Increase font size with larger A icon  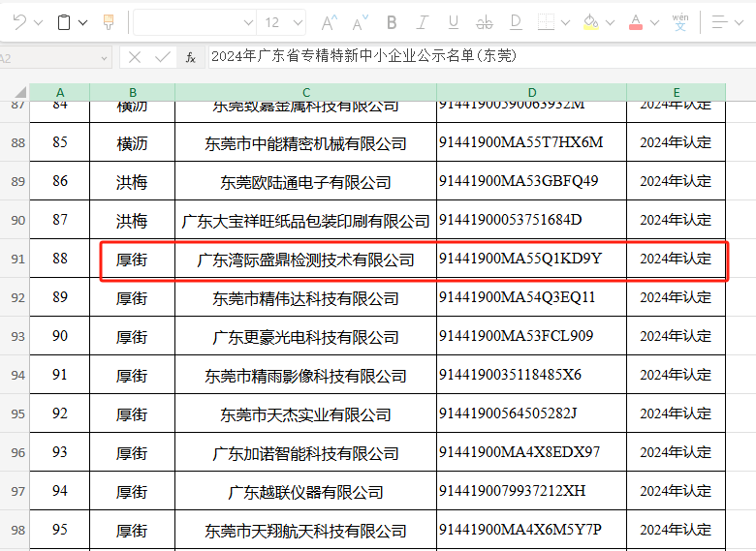pos(329,22)
